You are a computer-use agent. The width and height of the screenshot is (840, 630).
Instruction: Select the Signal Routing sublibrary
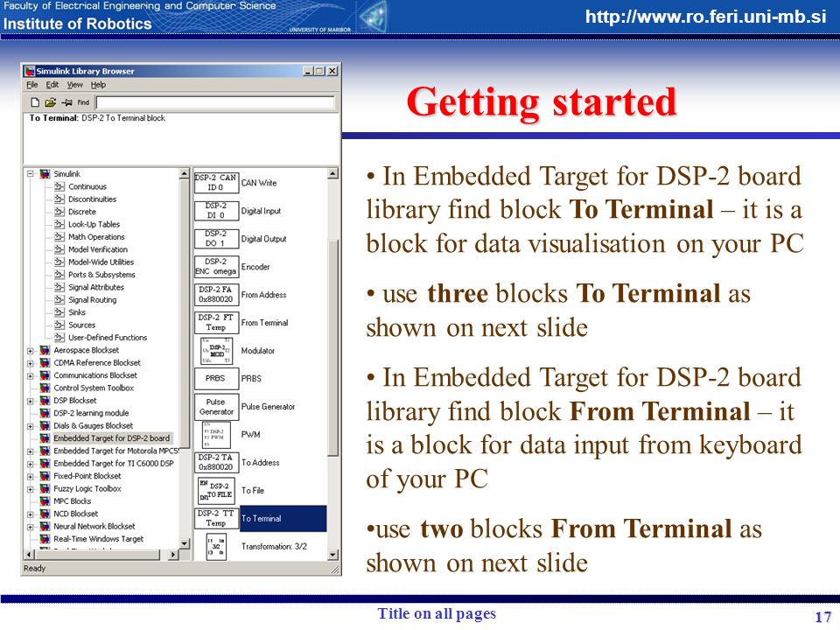[92, 300]
